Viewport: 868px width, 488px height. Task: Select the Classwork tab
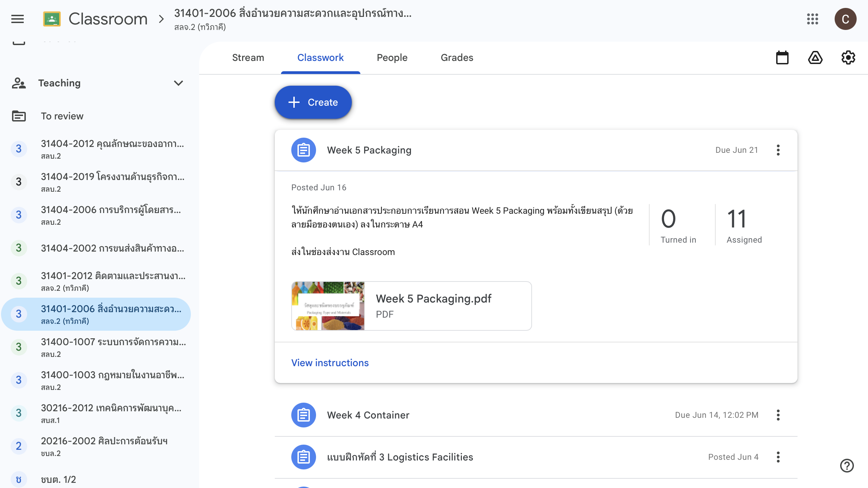pyautogui.click(x=321, y=58)
